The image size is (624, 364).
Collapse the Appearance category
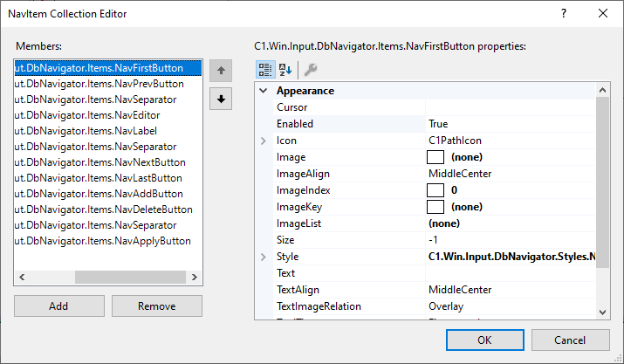[264, 91]
